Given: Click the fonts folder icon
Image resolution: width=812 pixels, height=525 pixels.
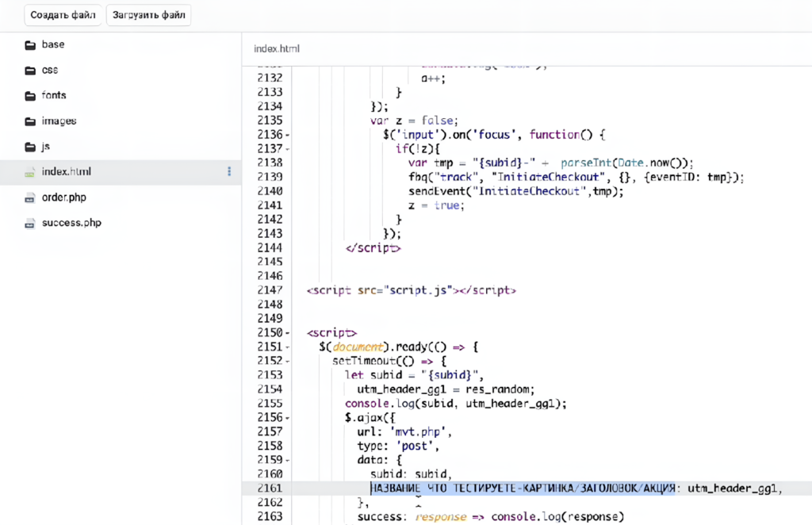Looking at the screenshot, I should pyautogui.click(x=30, y=95).
